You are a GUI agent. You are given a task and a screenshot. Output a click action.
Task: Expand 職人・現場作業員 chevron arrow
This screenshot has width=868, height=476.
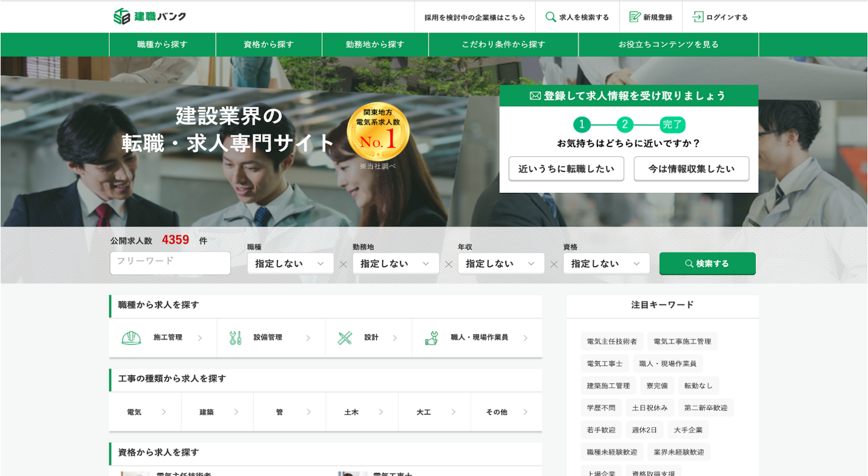[525, 338]
